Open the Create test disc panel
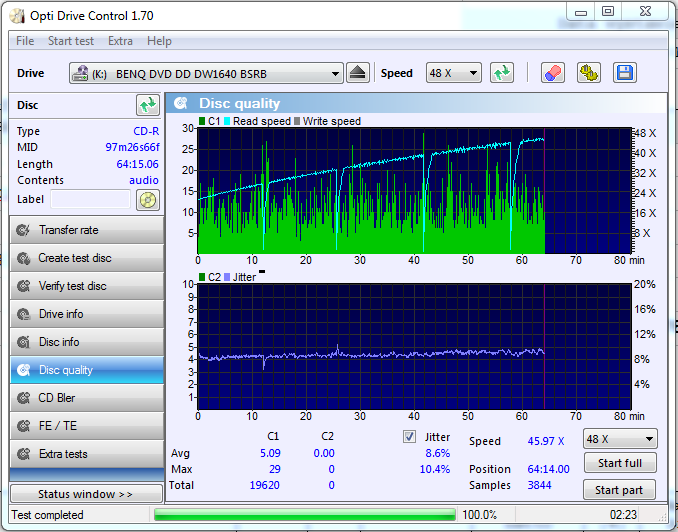 click(87, 258)
